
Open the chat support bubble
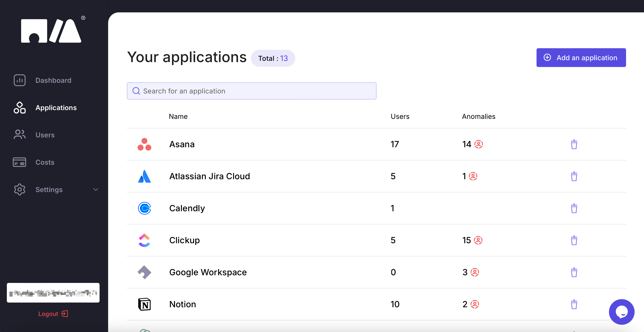[x=621, y=312]
